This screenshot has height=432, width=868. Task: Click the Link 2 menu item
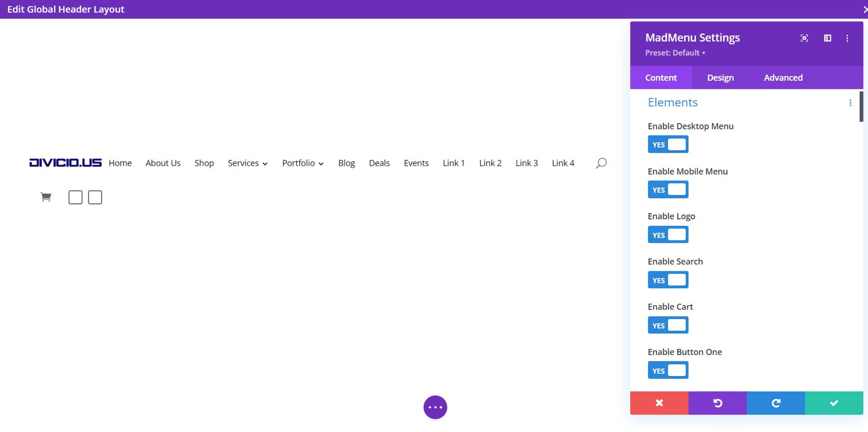point(490,163)
